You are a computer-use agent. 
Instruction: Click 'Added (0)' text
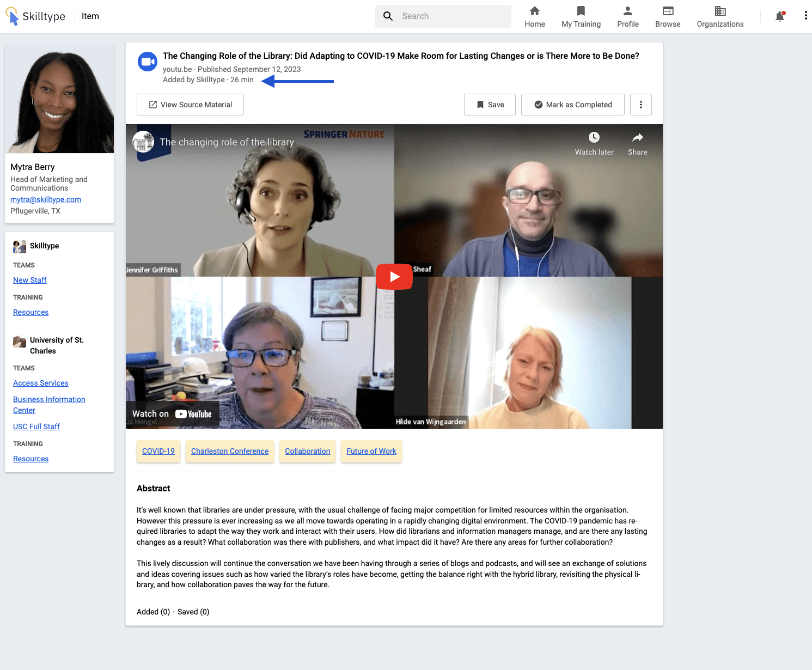(x=153, y=612)
